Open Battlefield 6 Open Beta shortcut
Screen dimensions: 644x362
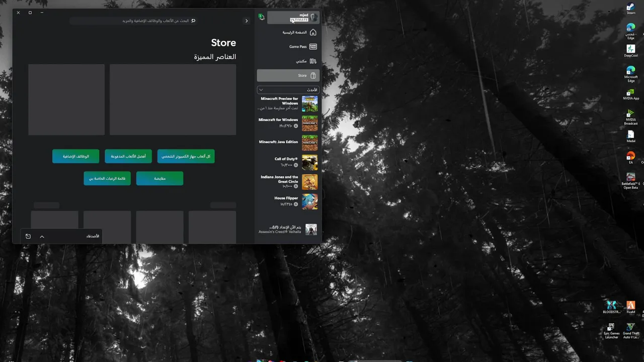(630, 181)
